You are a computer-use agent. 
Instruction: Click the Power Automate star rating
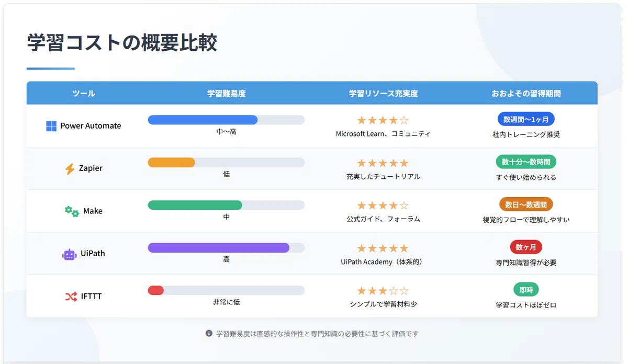[383, 121]
